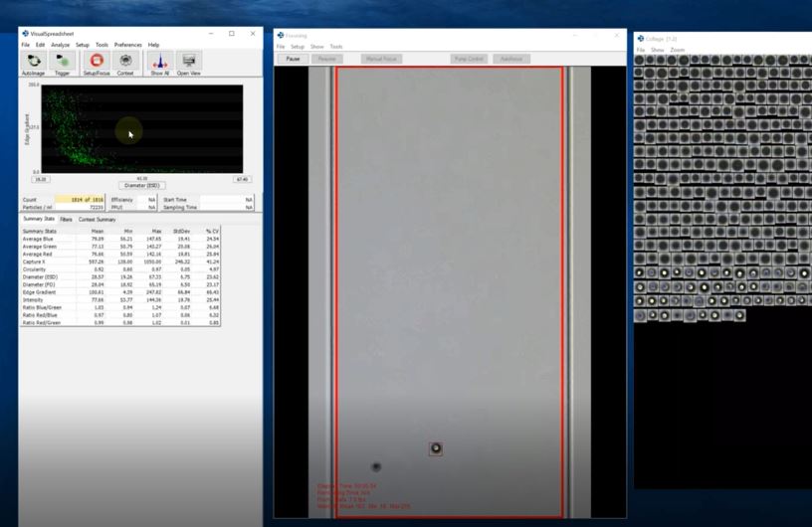Click the Mean column header
Viewport: 812px width, 527px height.
click(x=98, y=232)
